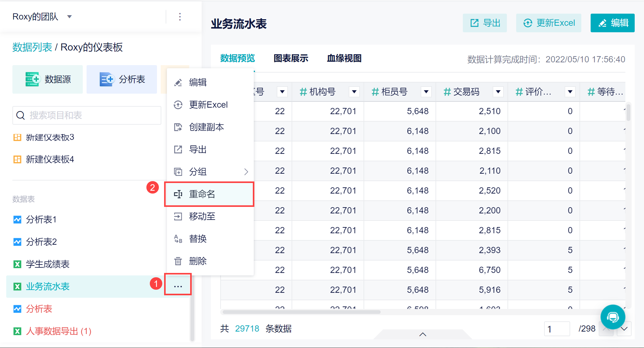This screenshot has height=348, width=644.
Task: Expand the 分组 submenu arrow
Action: click(x=246, y=172)
